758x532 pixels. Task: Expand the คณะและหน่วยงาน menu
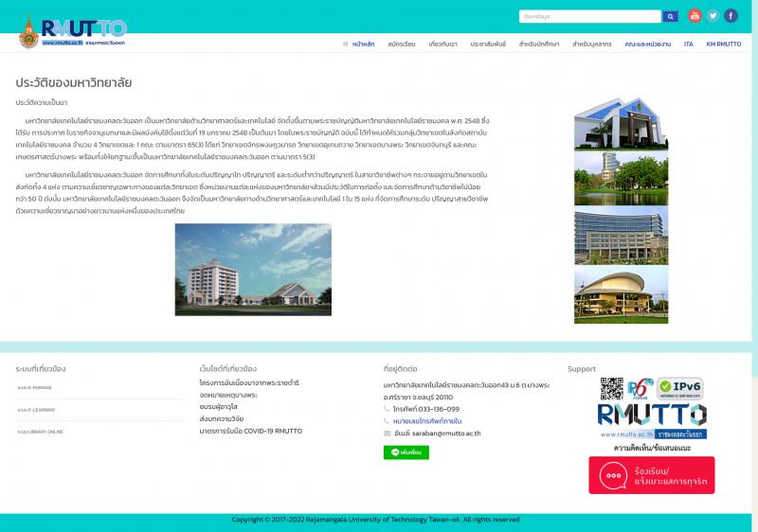[x=647, y=44]
